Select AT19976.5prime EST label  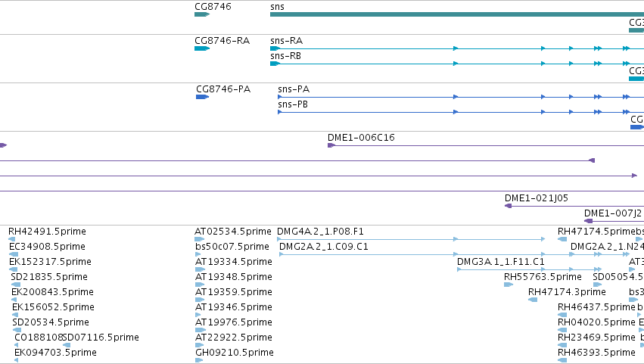(x=234, y=322)
